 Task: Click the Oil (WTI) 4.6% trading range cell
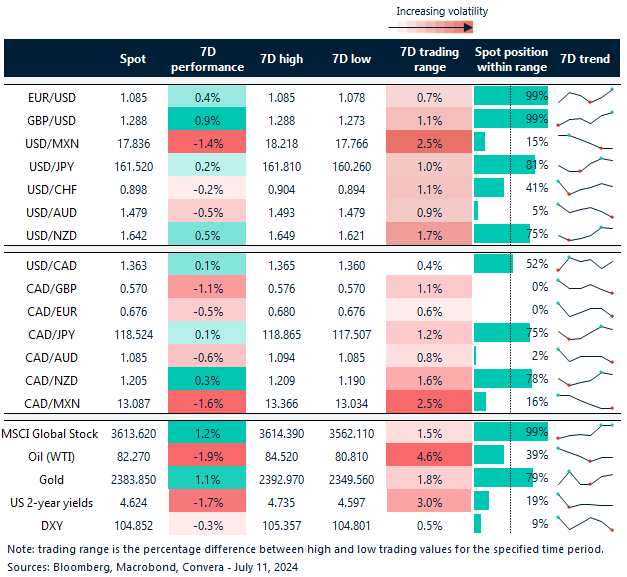427,456
